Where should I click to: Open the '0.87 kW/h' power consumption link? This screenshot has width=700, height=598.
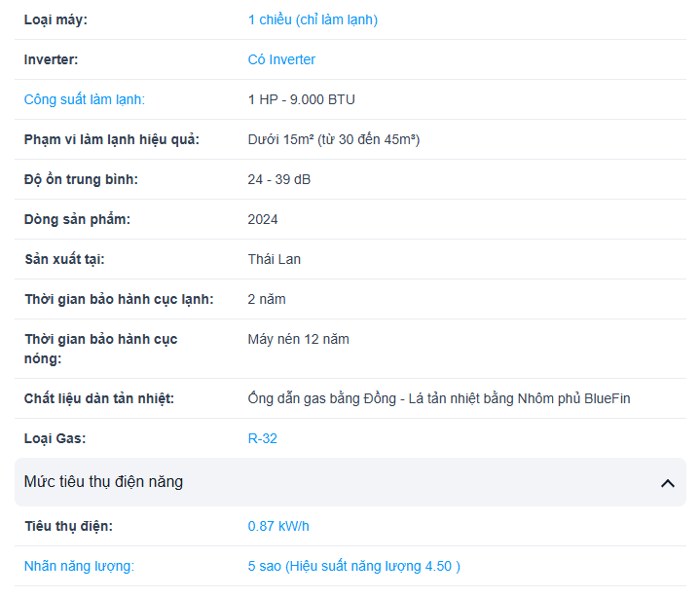[278, 526]
